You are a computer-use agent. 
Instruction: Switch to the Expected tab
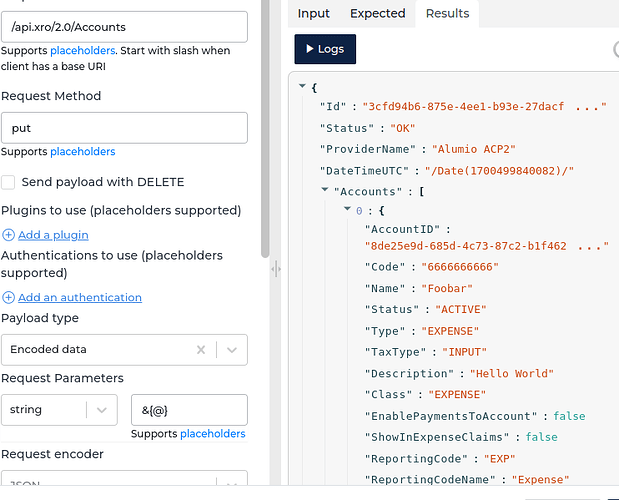377,13
